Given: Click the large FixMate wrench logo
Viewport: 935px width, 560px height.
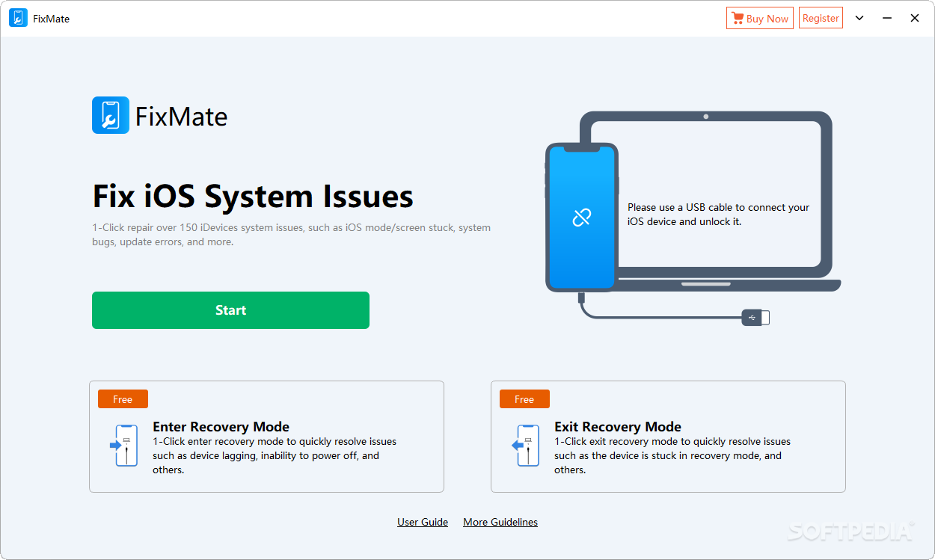Looking at the screenshot, I should [x=111, y=115].
